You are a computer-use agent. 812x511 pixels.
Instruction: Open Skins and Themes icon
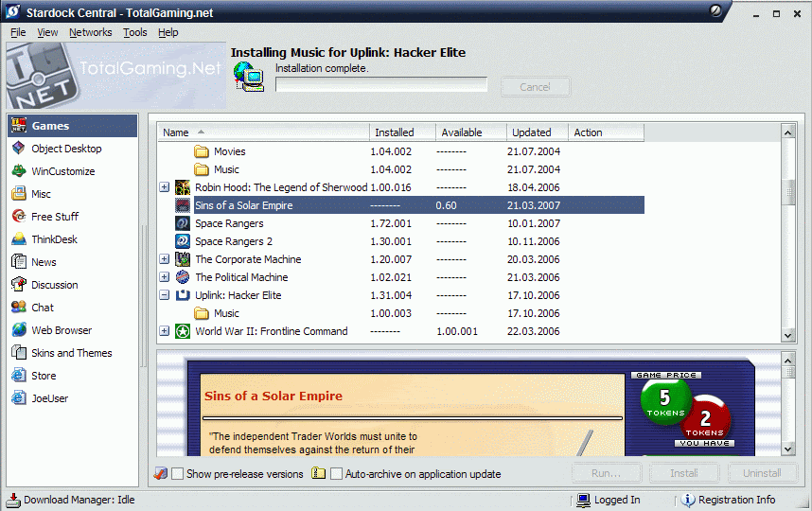19,353
